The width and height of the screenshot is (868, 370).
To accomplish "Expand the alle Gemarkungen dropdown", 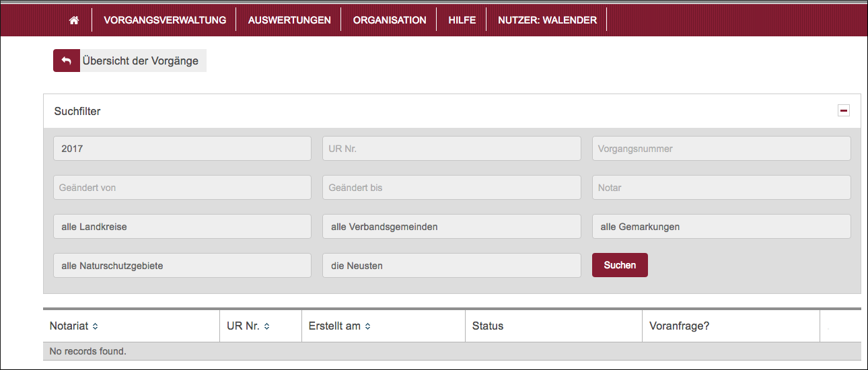I will (x=721, y=227).
